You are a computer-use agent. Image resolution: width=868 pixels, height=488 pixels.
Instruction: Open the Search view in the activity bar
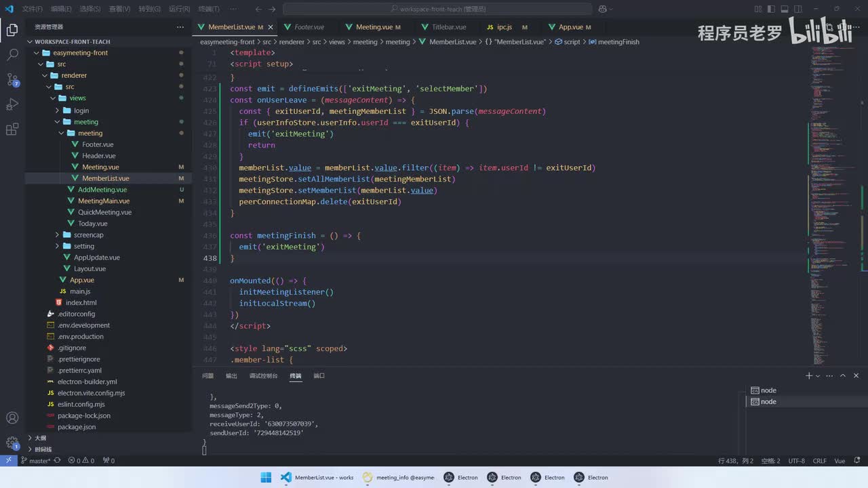[12, 55]
